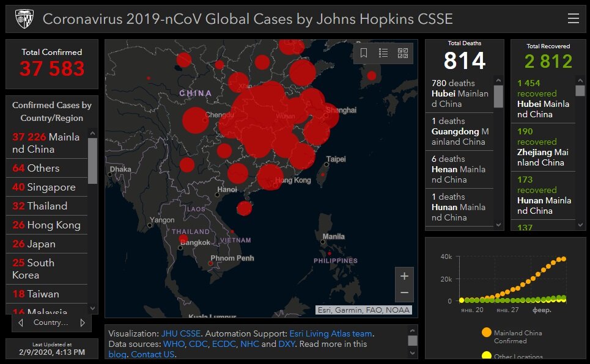The height and width of the screenshot is (364, 590).
Task: Go to next tab in country panel
Action: 83,322
